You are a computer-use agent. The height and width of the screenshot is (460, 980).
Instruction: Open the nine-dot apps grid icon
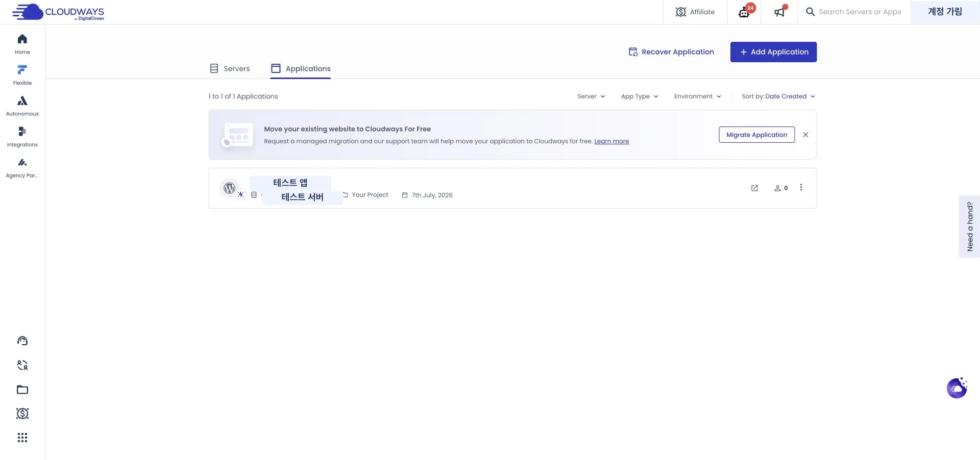(x=22, y=438)
